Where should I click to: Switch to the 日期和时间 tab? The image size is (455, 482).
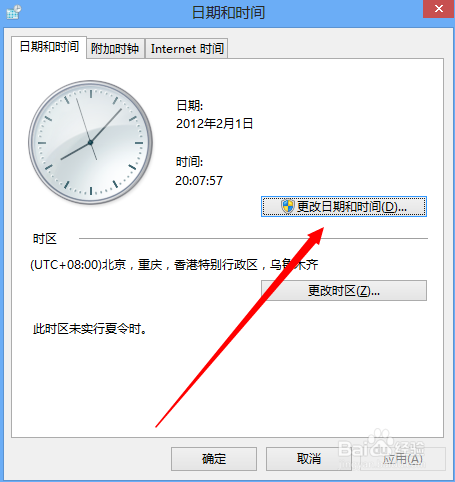(49, 47)
